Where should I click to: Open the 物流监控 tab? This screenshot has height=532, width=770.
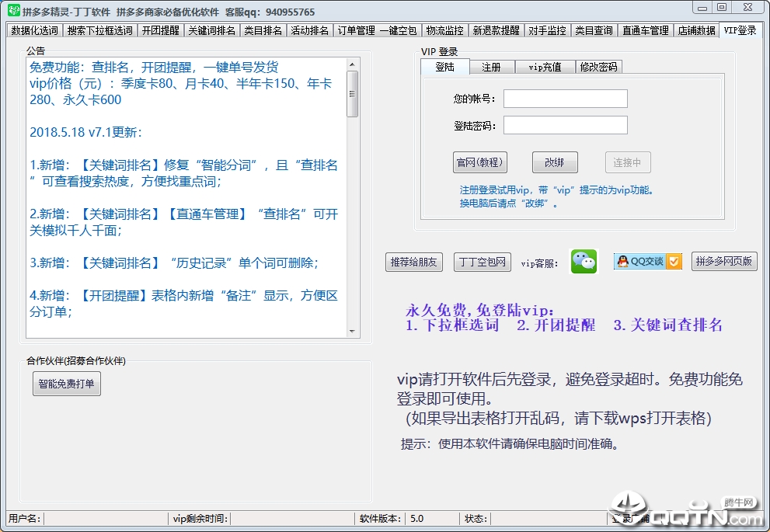(445, 30)
